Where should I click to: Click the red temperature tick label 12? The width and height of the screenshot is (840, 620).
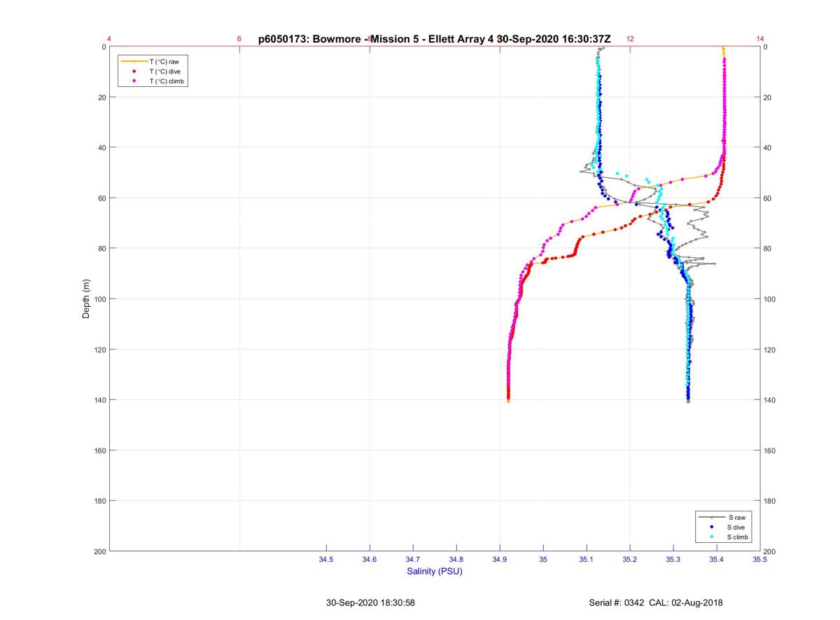[x=630, y=39]
